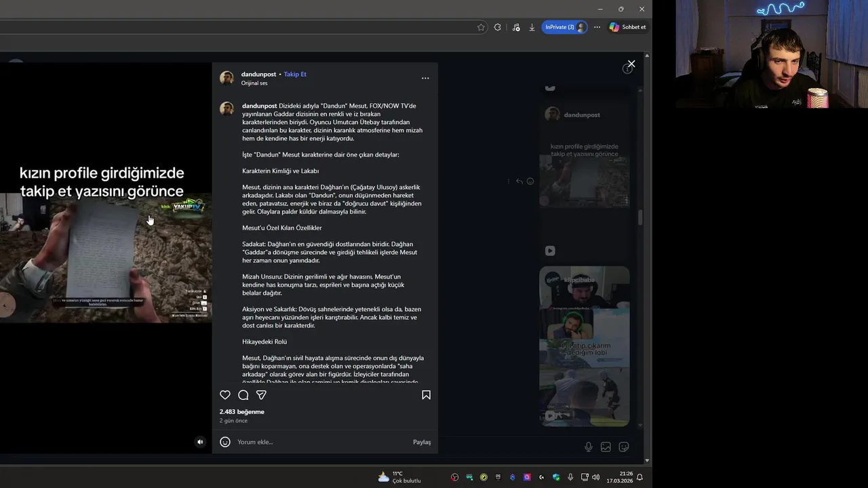Click the image attach icon in chat
Image resolution: width=868 pixels, height=488 pixels.
[606, 447]
